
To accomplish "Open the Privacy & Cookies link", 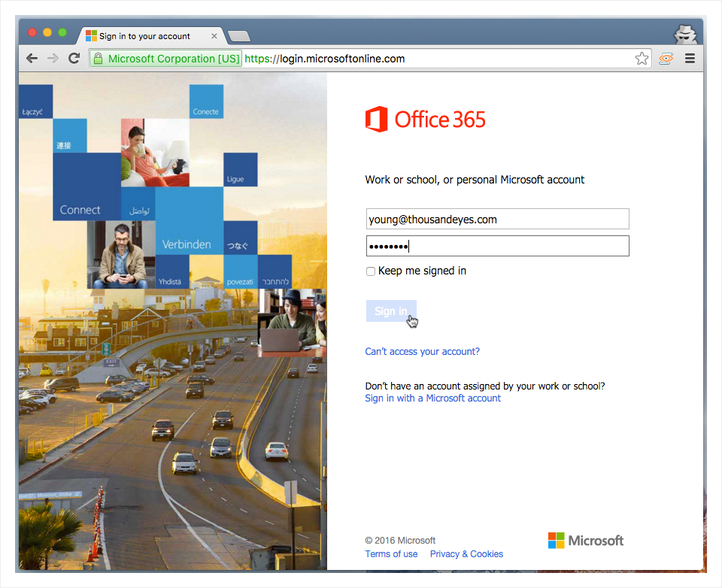I will click(466, 554).
